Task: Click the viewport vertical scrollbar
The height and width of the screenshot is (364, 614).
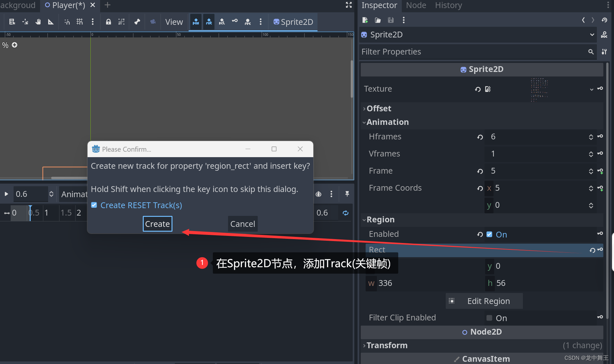Action: (x=352, y=79)
